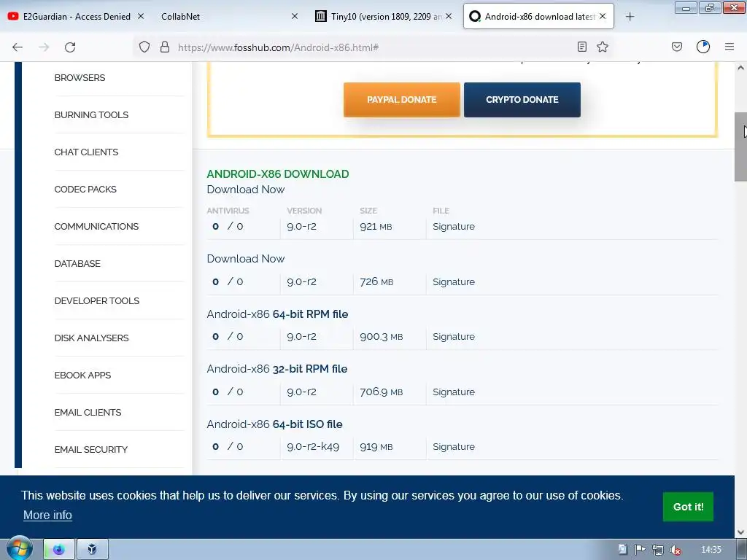Open the BROWSERS category
The height and width of the screenshot is (560, 747).
[x=80, y=77]
